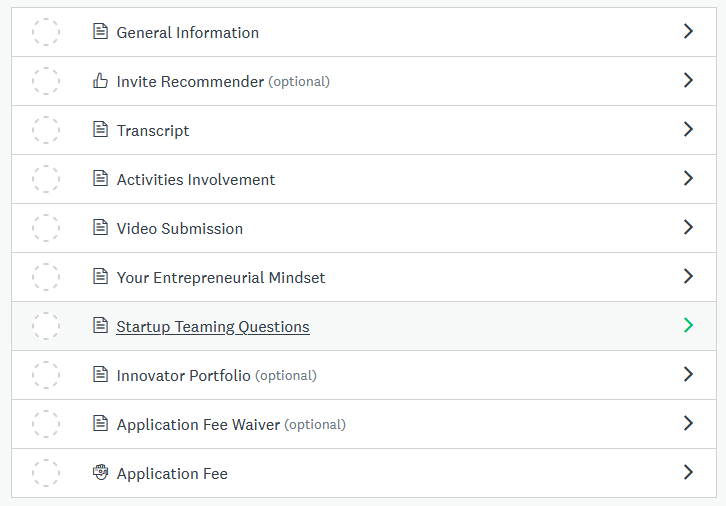Click the document icon next to Innovator Portfolio
This screenshot has height=506, width=726.
coord(100,375)
